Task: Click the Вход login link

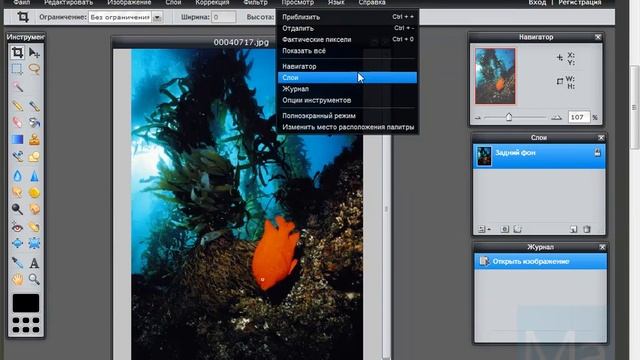Action: point(537,3)
